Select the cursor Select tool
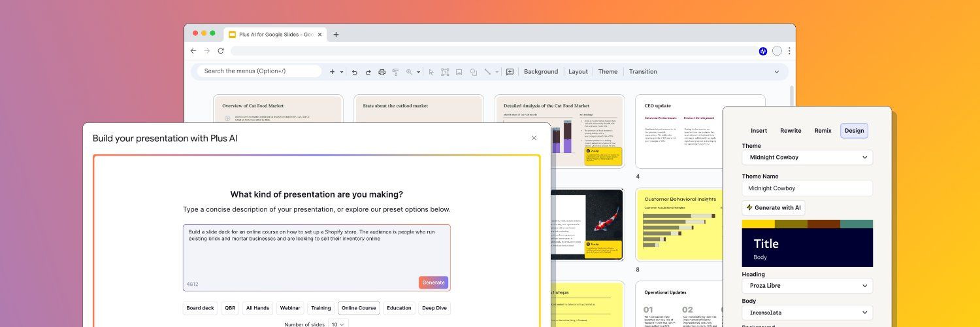 coord(431,72)
